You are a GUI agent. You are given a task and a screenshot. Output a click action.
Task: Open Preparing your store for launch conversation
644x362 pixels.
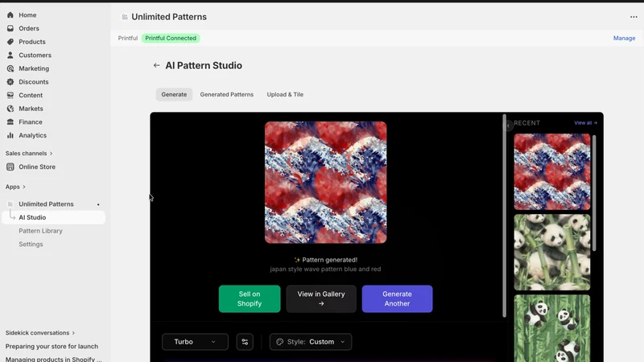(52, 347)
